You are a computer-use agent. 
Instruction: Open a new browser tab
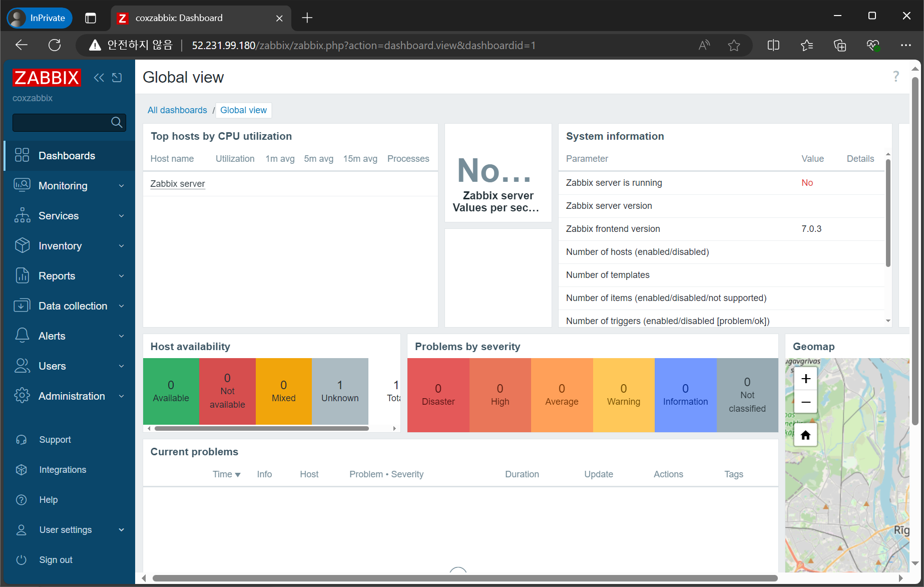307,18
